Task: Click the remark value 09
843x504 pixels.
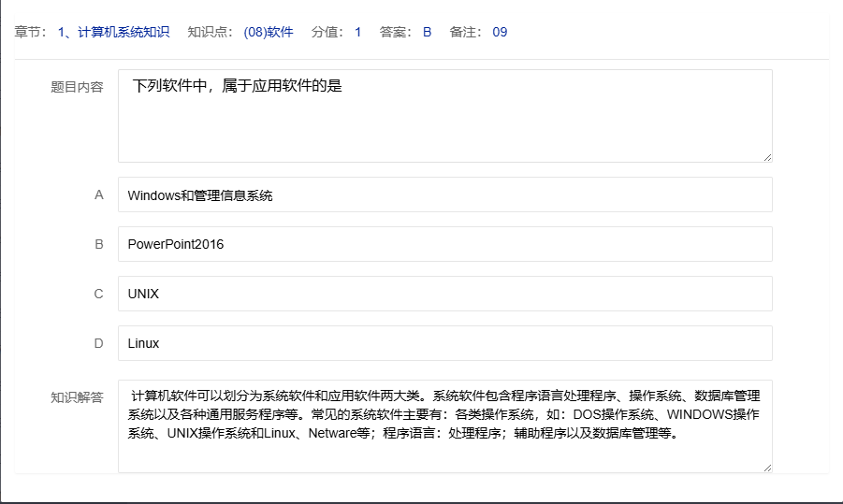Action: (x=500, y=32)
